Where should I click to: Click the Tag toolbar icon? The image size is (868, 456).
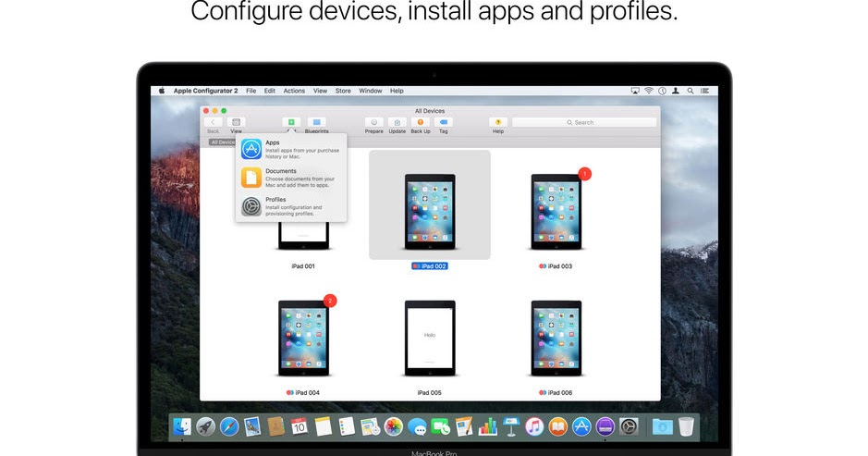444,122
